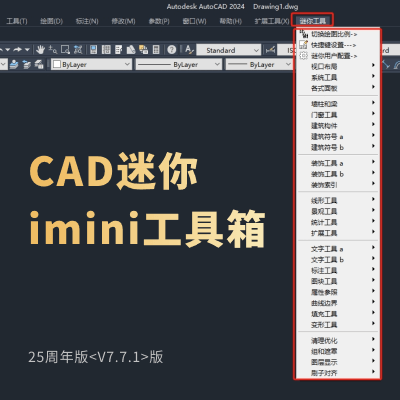400x400 pixels.
Task: Click the Zoom Previous icon
Action: tap(78, 50)
